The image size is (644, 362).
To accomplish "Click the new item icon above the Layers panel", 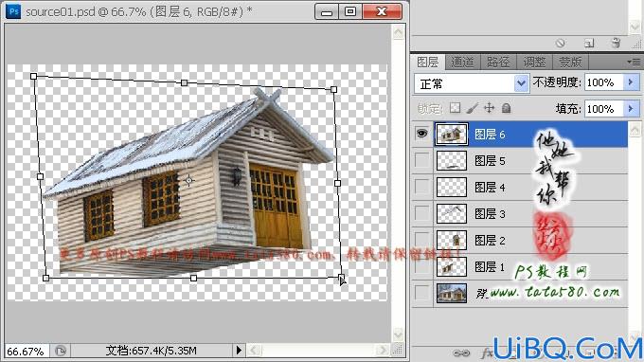I will [x=588, y=43].
